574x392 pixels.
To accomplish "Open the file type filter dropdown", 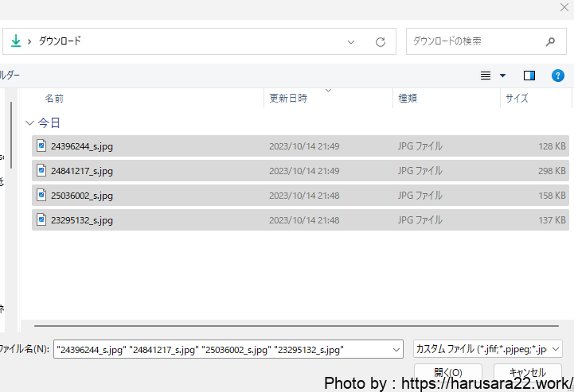I will tap(555, 349).
